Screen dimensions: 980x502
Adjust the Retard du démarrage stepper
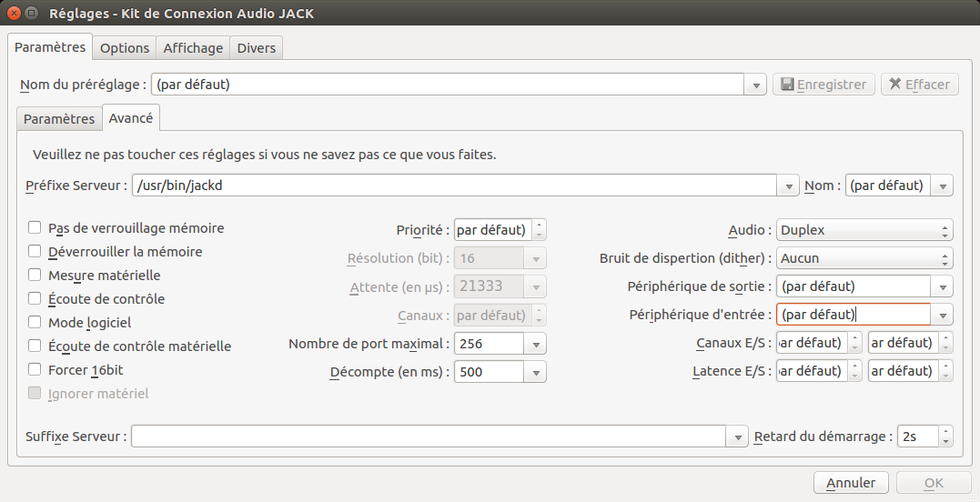[x=945, y=437]
